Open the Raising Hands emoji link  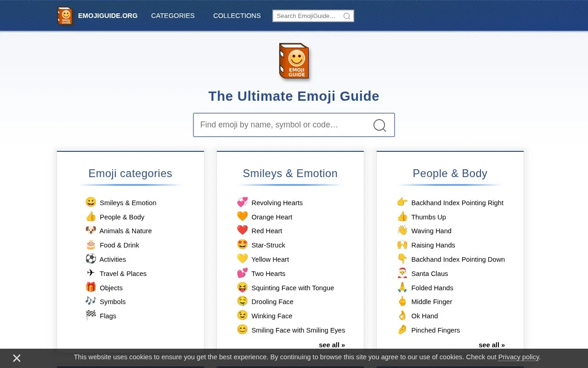tap(433, 245)
